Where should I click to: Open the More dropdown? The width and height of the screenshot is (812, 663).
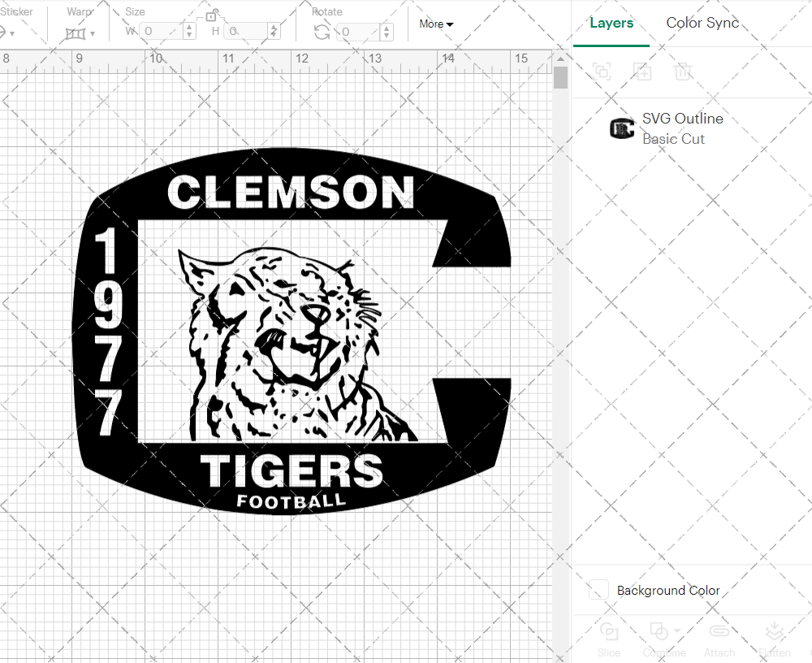click(435, 24)
